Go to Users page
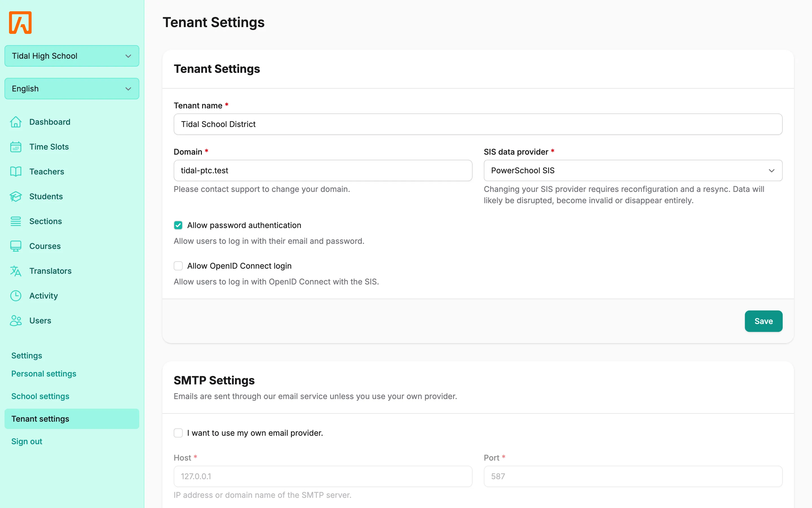This screenshot has width=812, height=508. click(x=40, y=321)
